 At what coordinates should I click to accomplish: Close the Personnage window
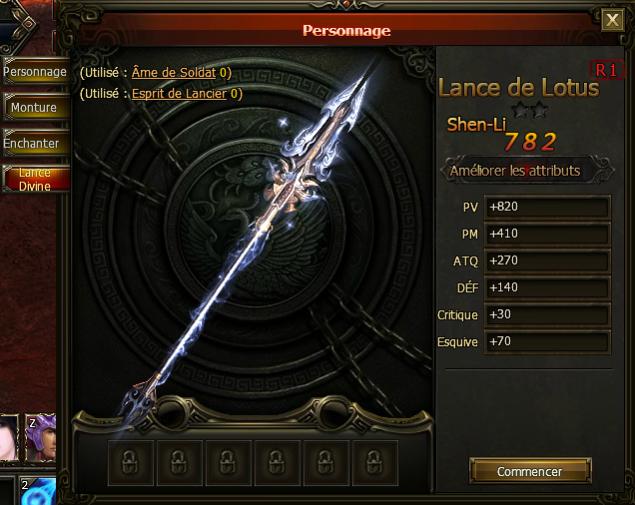pyautogui.click(x=612, y=19)
